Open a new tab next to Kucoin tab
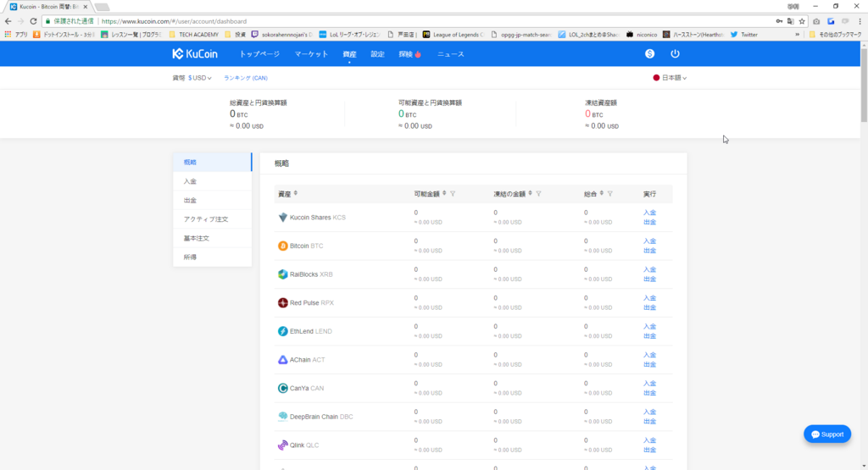Screen dimensions: 868x470 tap(102, 7)
